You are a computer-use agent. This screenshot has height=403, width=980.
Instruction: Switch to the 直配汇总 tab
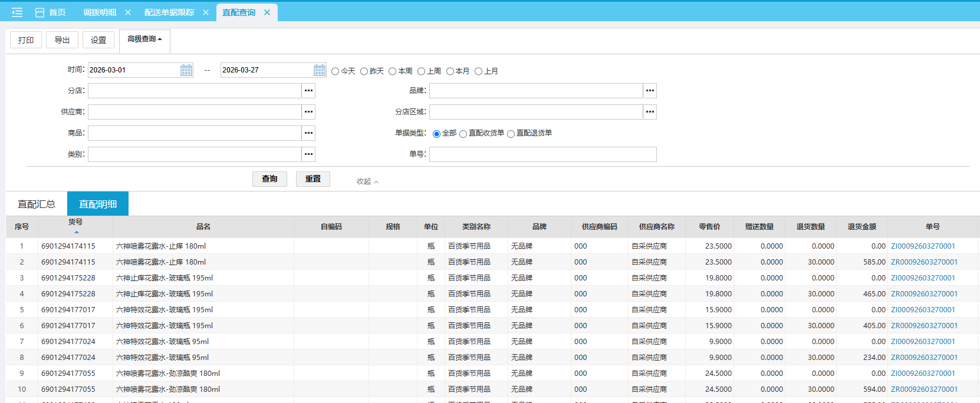[37, 204]
